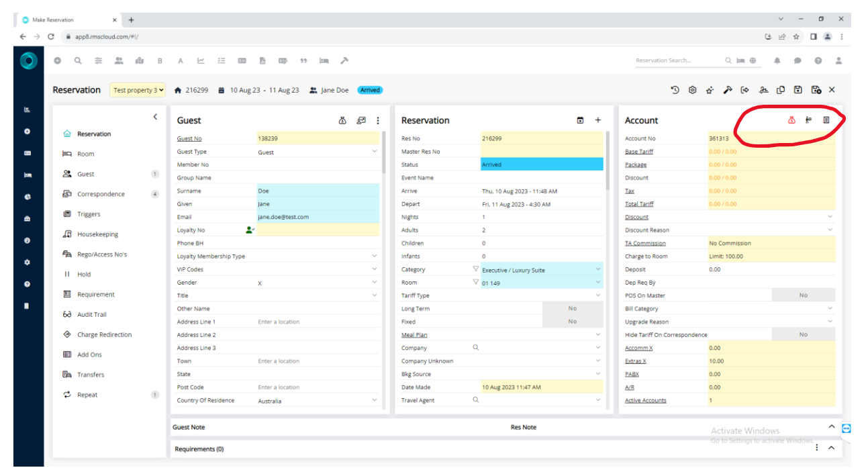Toggle the Fixed switch in Reservation panel
The width and height of the screenshot is (868, 476).
point(572,322)
